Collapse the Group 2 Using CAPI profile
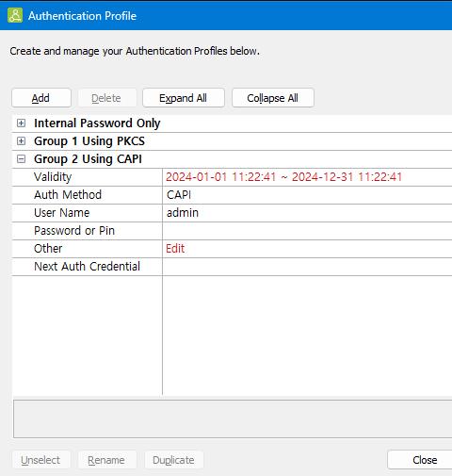Viewport: 452px width, 476px height. (21, 159)
